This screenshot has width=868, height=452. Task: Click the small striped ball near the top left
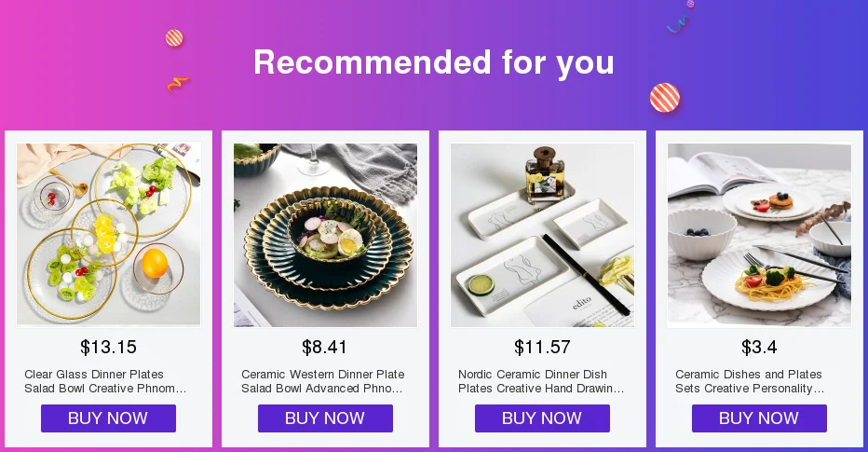[x=174, y=37]
